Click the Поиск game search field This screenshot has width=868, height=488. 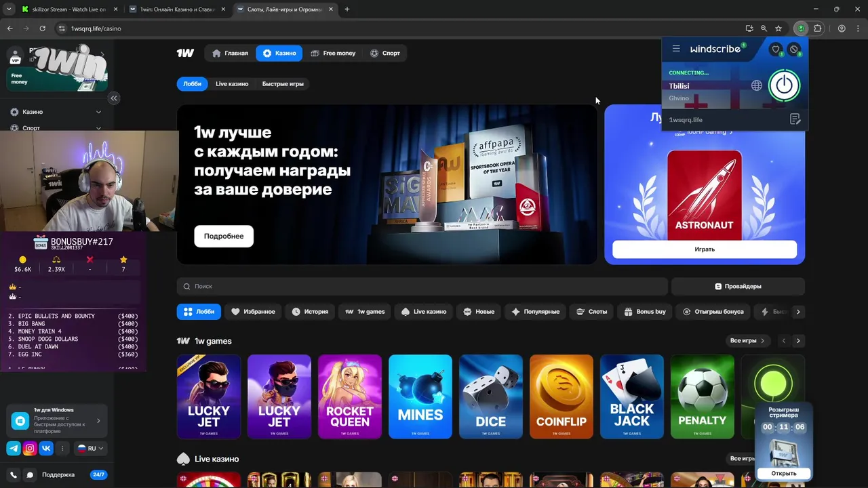click(x=422, y=287)
